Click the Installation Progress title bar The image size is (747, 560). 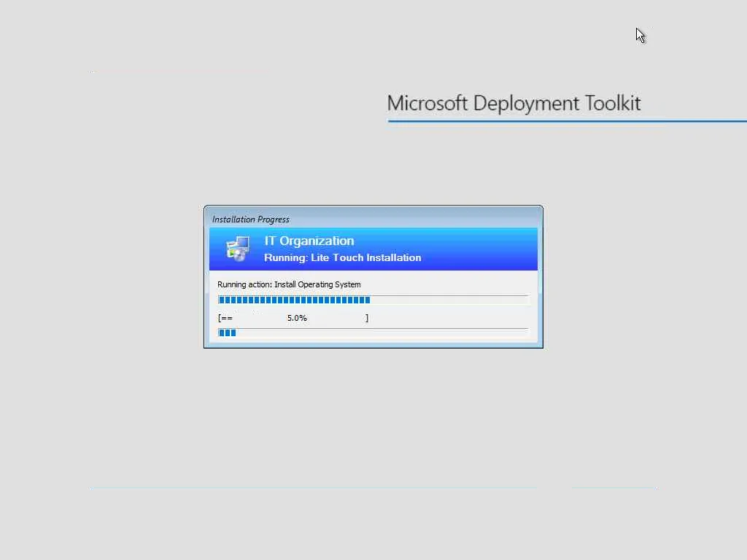[x=373, y=219]
